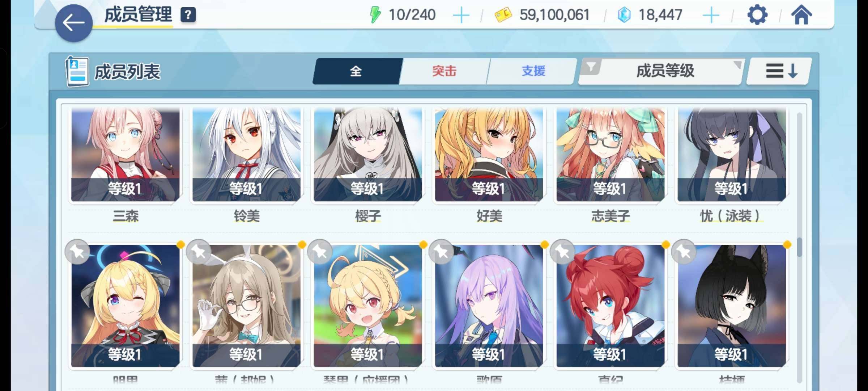Image resolution: width=868 pixels, height=391 pixels.
Task: Select the 全 tab
Action: click(356, 71)
